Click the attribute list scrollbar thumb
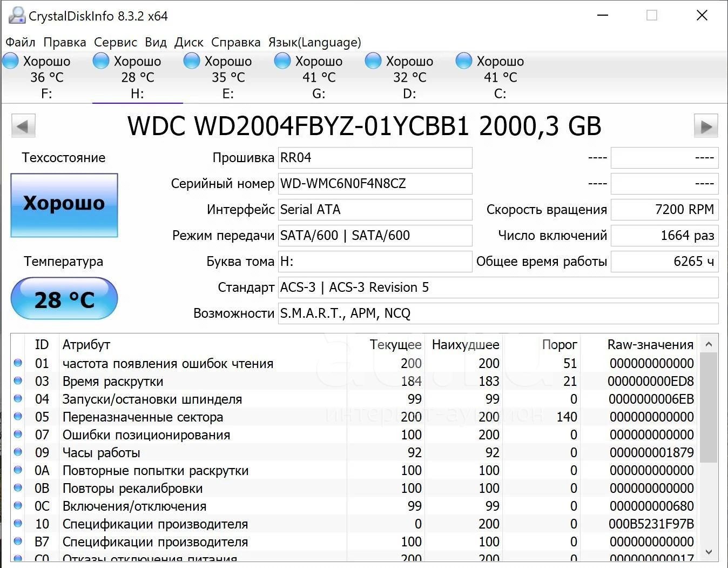 [x=709, y=407]
